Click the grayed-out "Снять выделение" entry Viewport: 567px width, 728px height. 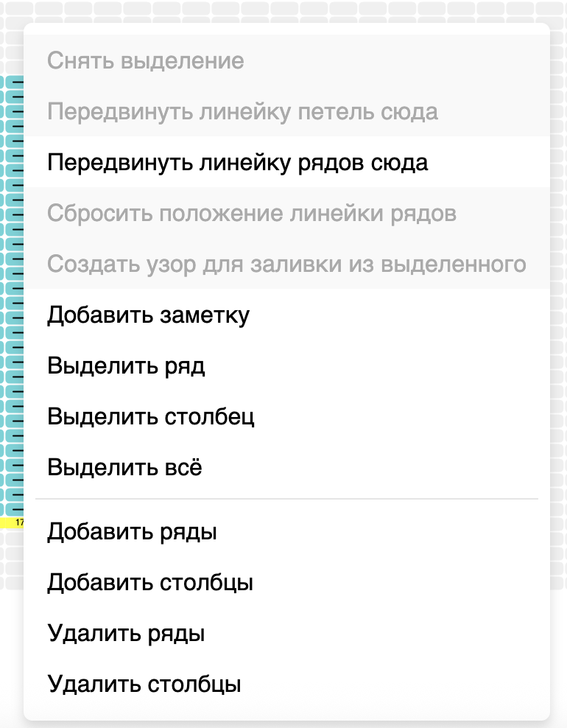point(144,61)
